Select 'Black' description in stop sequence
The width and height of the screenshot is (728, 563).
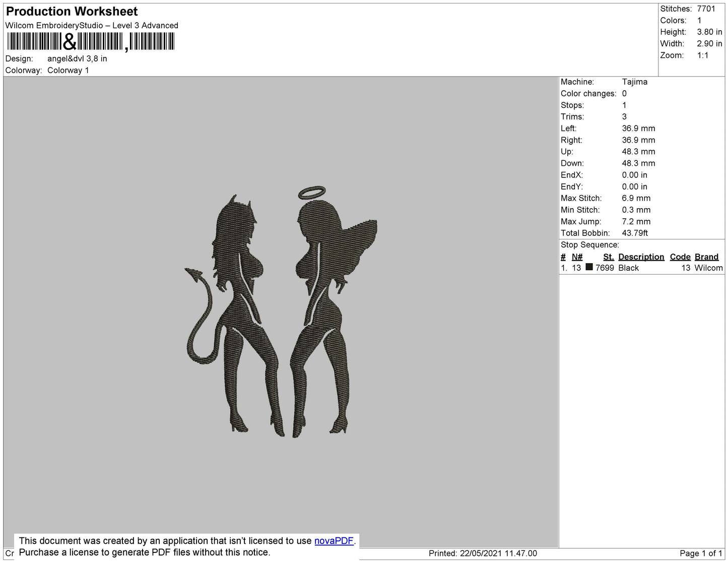pos(628,268)
